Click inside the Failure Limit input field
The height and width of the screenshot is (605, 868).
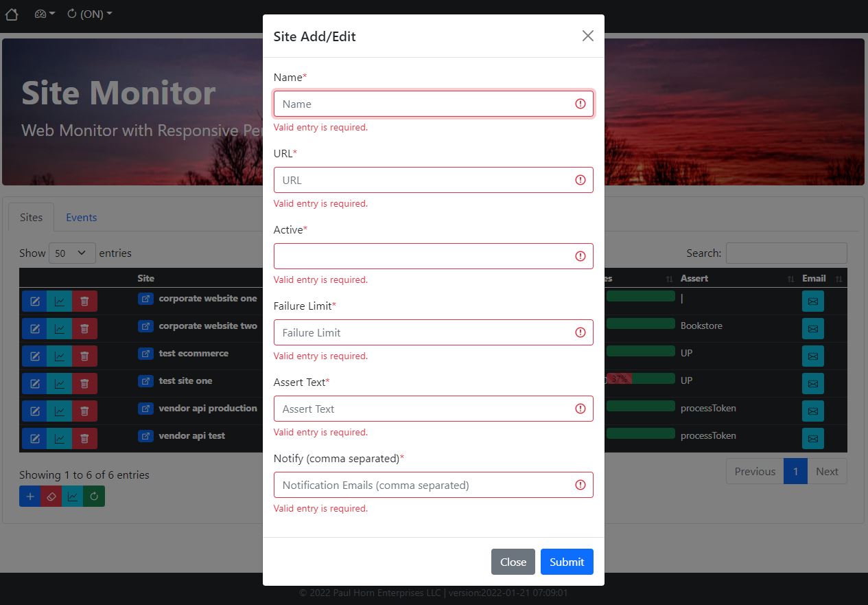[433, 332]
